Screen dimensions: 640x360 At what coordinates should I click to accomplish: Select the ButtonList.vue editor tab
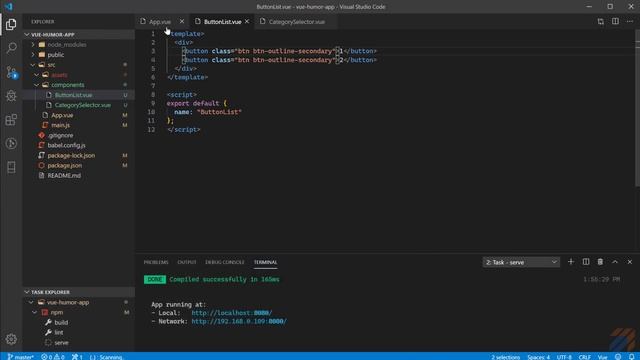click(222, 22)
